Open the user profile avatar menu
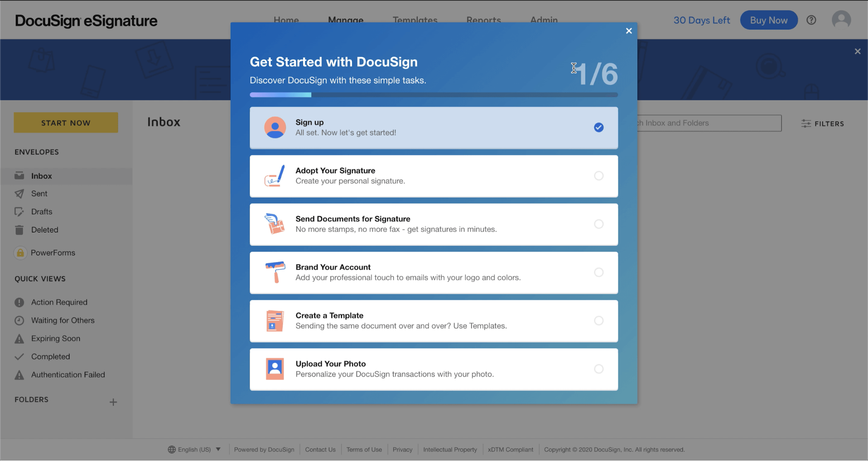 point(841,20)
